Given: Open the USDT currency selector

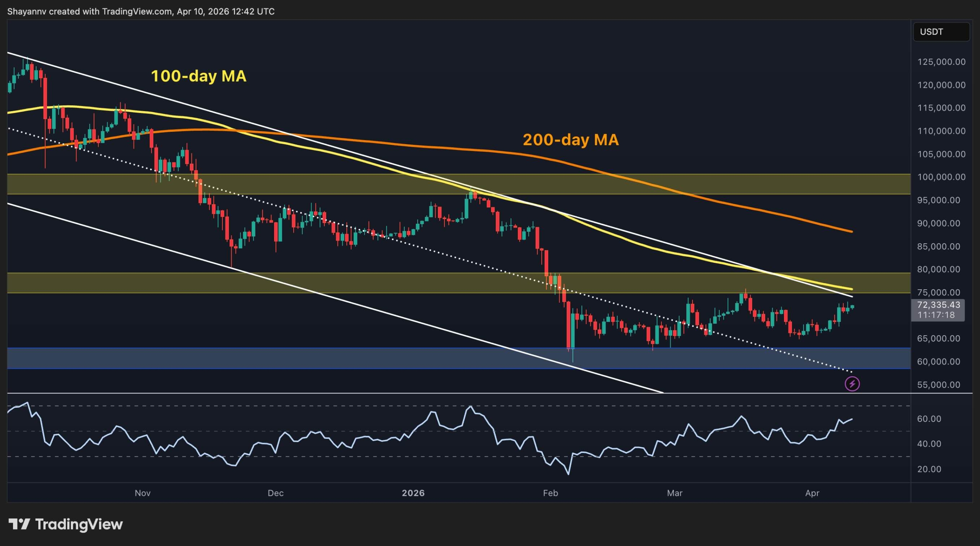Looking at the screenshot, I should tap(941, 32).
